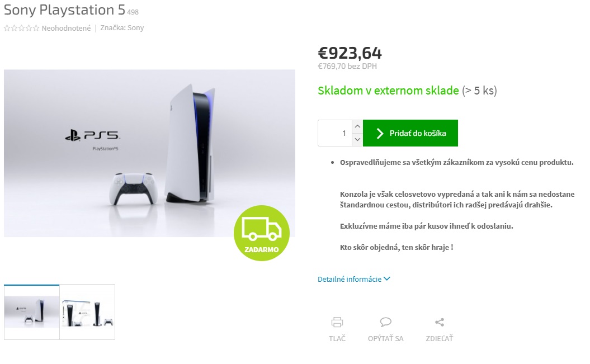Click the TLAČ print label
Image resolution: width=590 pixels, height=364 pixels.
click(x=337, y=338)
